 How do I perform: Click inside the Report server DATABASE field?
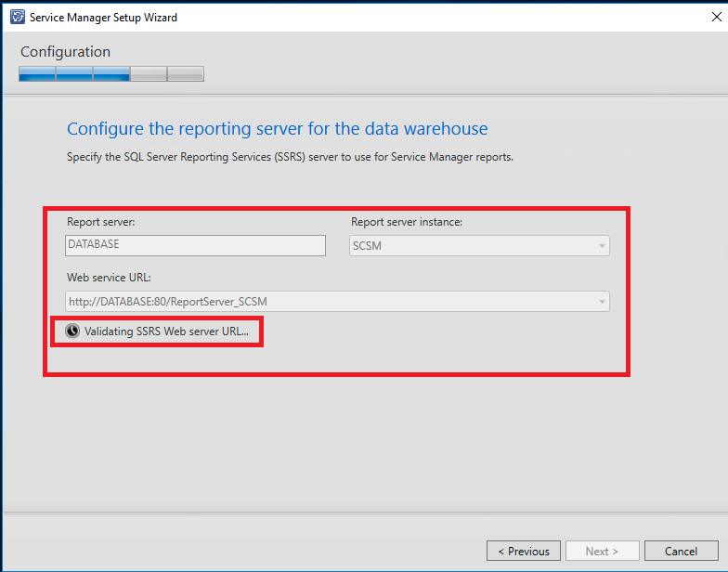(x=196, y=245)
